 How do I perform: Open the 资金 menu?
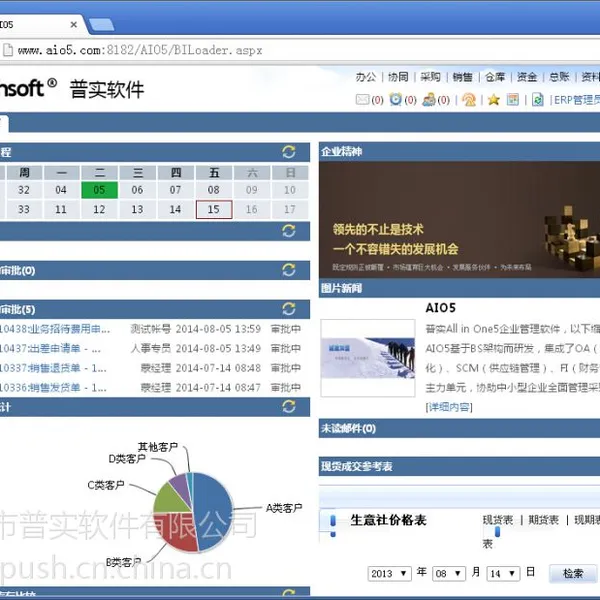coord(527,77)
